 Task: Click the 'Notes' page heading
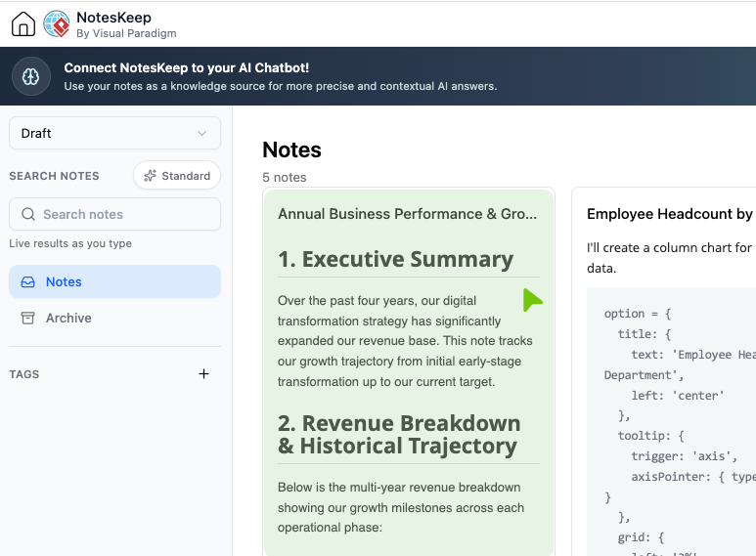click(291, 150)
